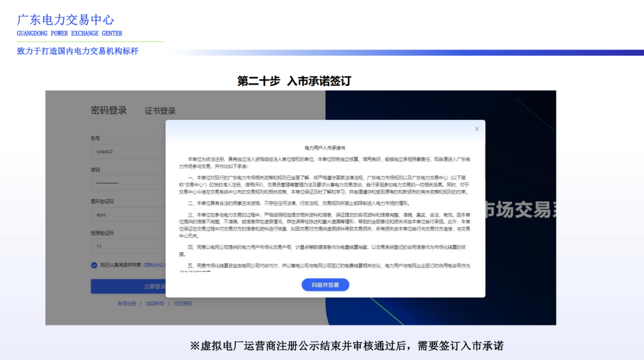Open the 找回账号 account recovery link
This screenshot has height=360, width=644.
(154, 303)
